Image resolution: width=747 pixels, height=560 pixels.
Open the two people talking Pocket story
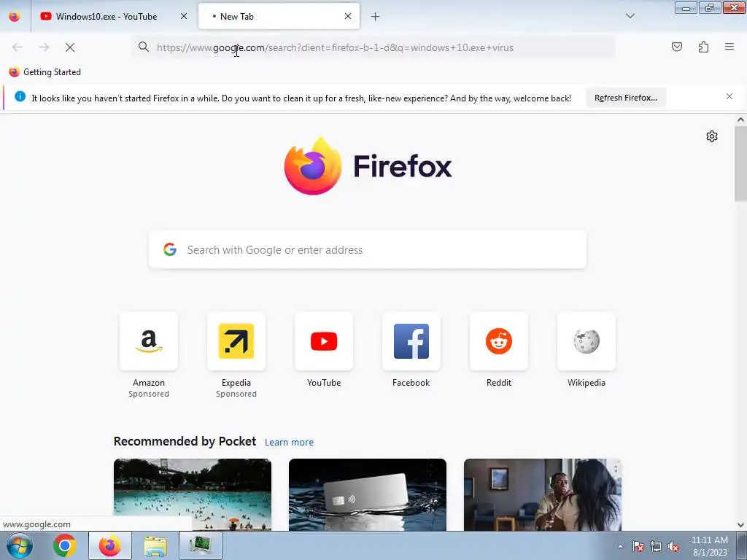pos(543,495)
